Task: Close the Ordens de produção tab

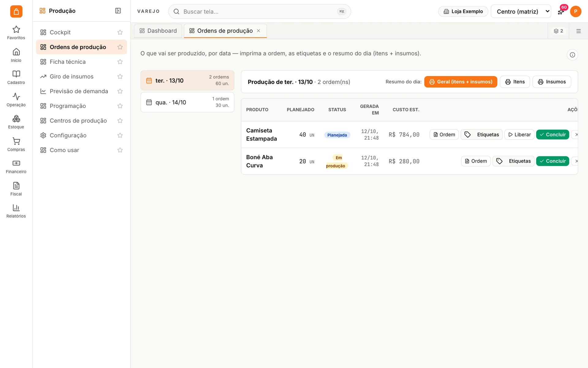Action: [x=258, y=31]
